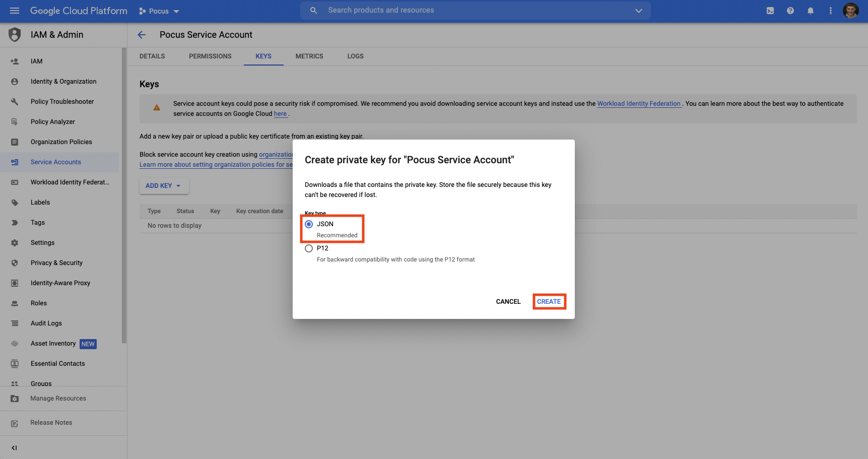Click the Workload Identity Federation icon
868x459 pixels.
[x=15, y=182]
